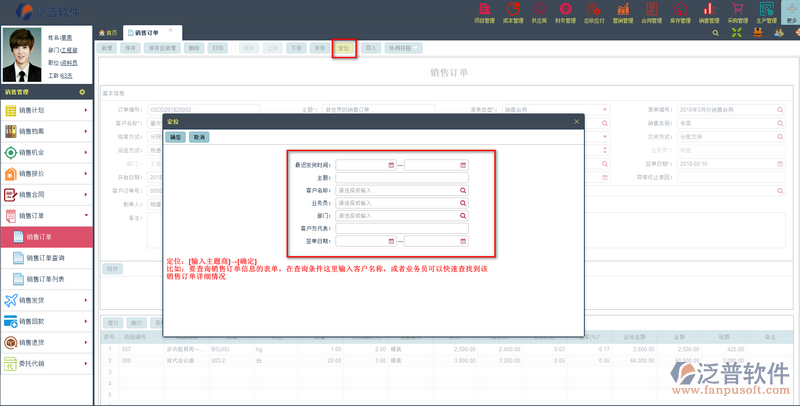Screen dimensions: 800x406
Task: Close the 定位 dialog with X
Action: click(577, 122)
